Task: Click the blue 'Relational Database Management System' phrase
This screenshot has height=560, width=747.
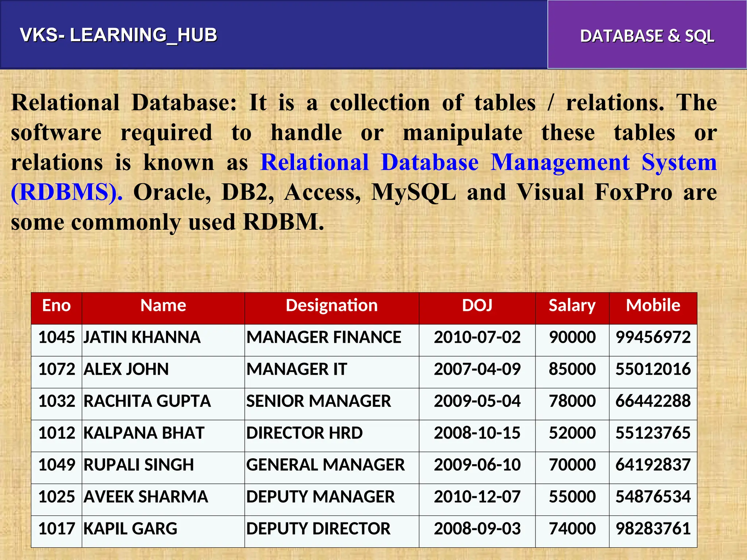Action: pos(488,162)
